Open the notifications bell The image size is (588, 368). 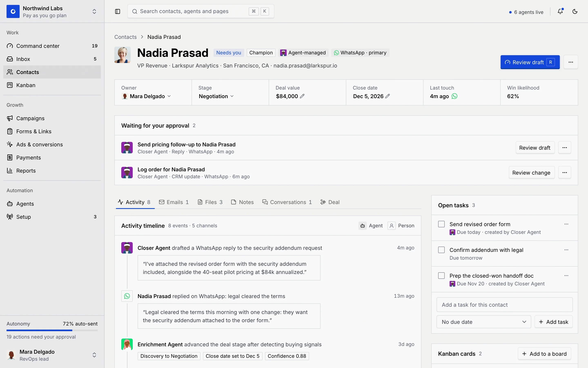click(560, 11)
